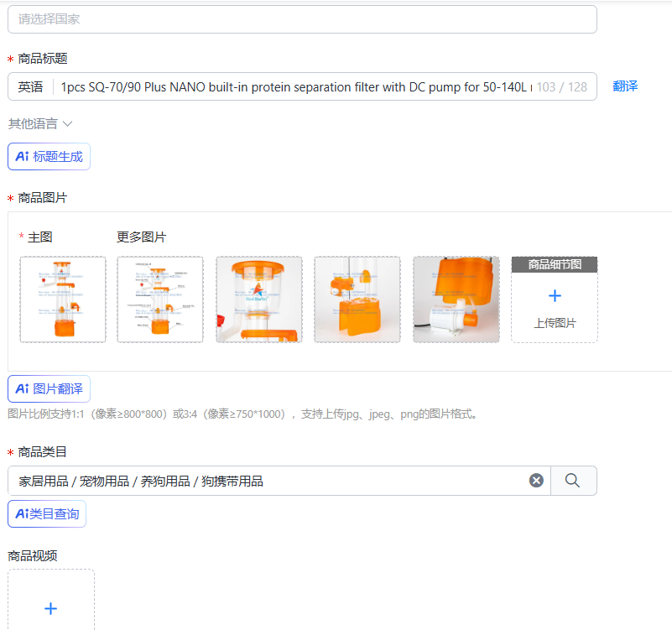
Task: Select the main product image thumbnail
Action: [x=63, y=299]
